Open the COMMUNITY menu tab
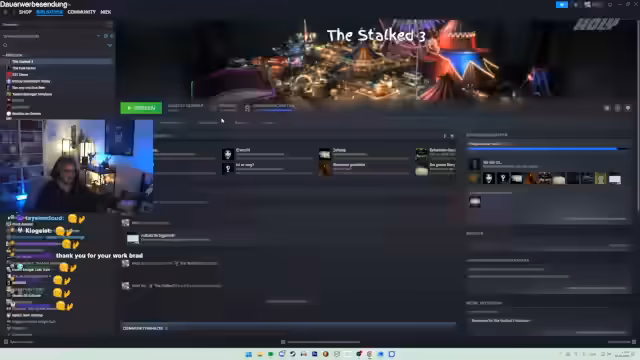 click(x=82, y=12)
